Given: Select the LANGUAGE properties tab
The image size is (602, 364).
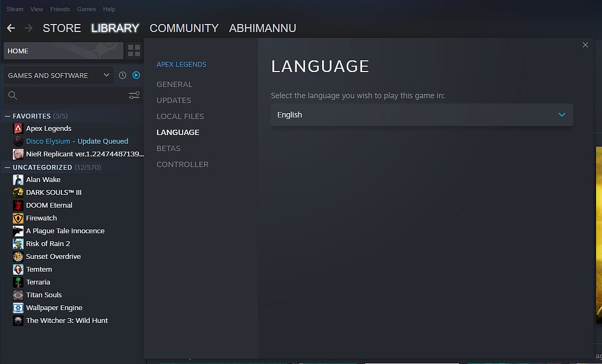Looking at the screenshot, I should (x=178, y=132).
